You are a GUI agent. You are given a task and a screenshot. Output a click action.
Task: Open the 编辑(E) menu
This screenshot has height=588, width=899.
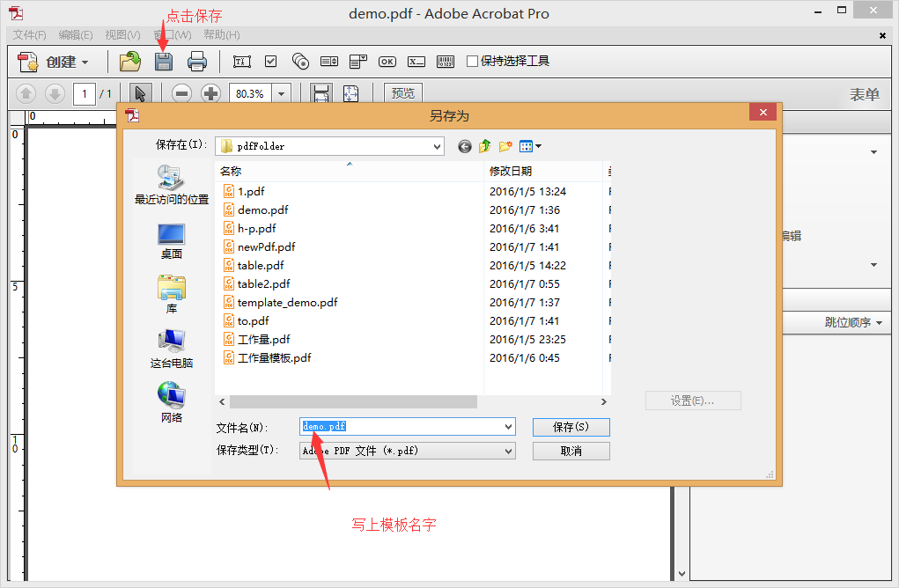(x=76, y=35)
